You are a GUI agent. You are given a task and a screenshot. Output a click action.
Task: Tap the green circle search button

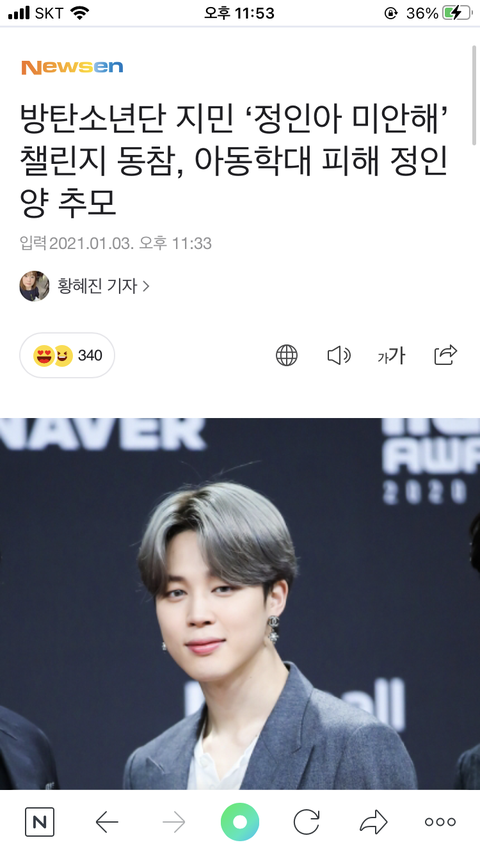(x=240, y=822)
